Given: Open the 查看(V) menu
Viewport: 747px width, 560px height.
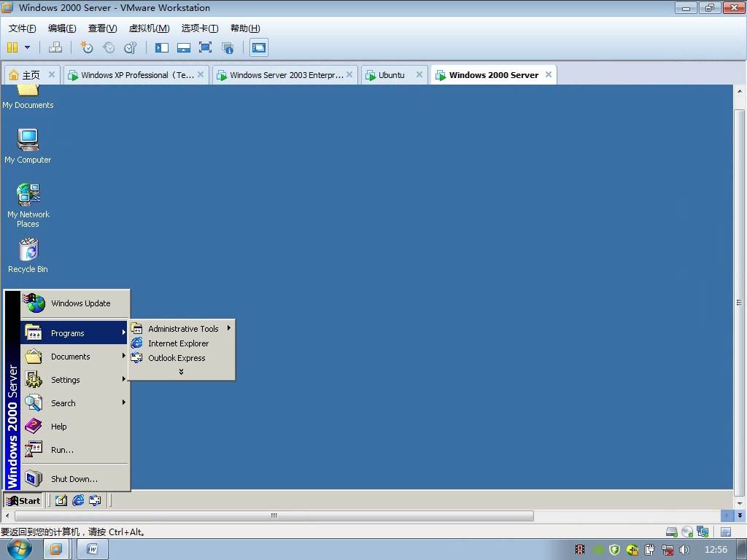Looking at the screenshot, I should pyautogui.click(x=102, y=28).
